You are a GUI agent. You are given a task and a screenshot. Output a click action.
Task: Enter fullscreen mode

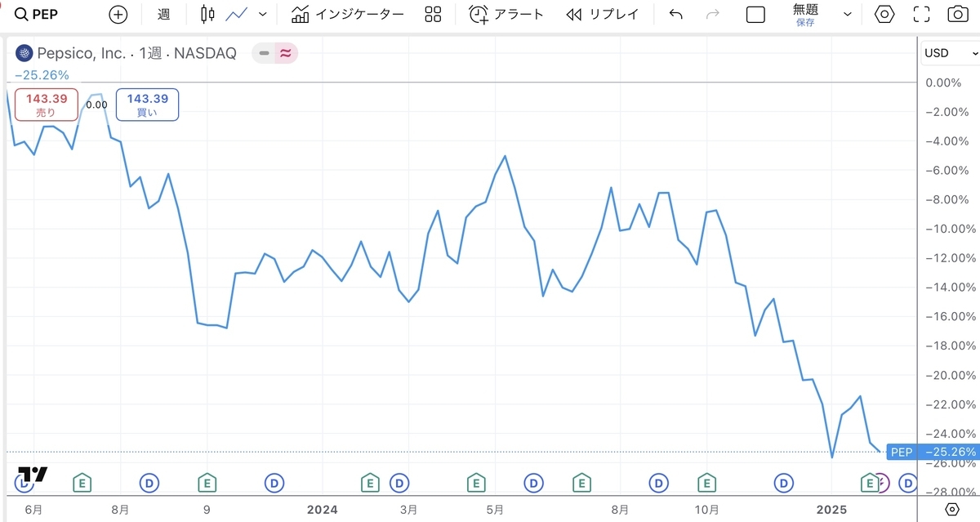(921, 14)
